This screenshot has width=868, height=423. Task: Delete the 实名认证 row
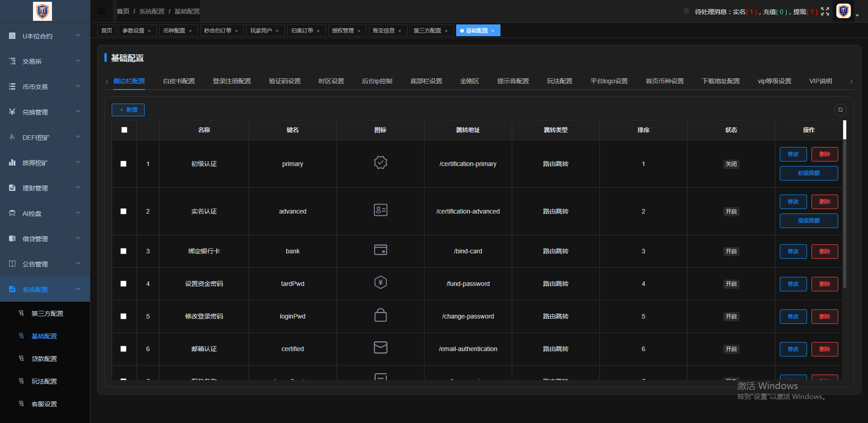(x=824, y=202)
